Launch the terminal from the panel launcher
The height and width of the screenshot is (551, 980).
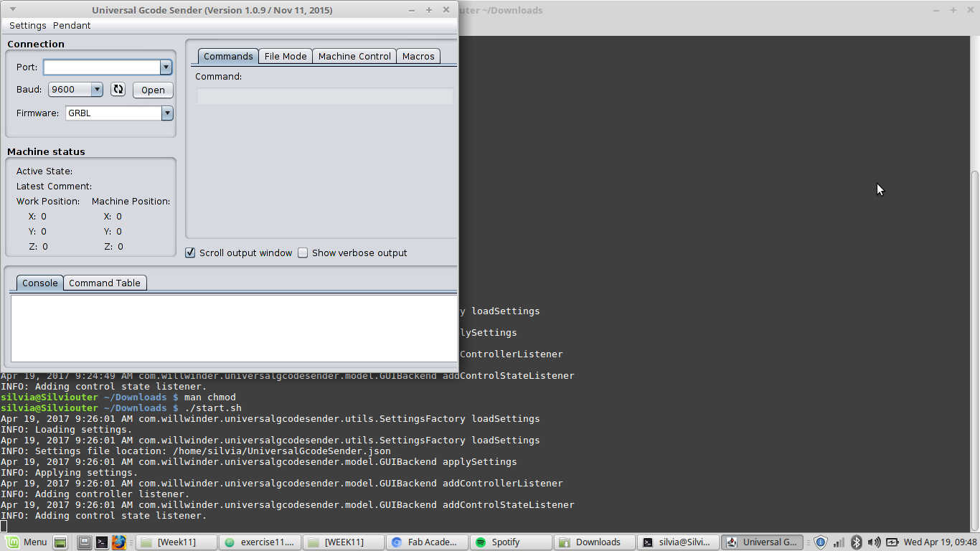click(x=102, y=542)
